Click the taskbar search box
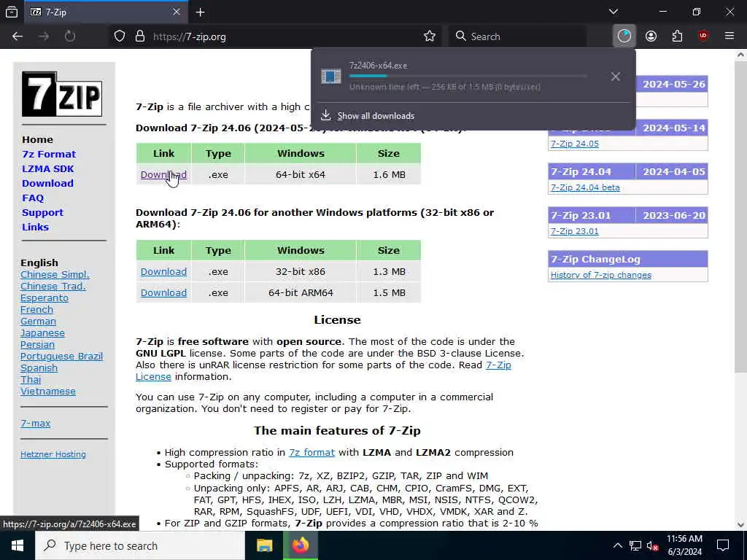The image size is (747, 560). point(139,545)
